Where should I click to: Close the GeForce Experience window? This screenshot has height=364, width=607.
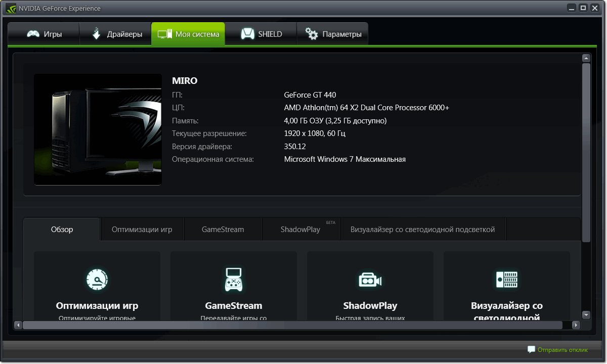pos(594,8)
